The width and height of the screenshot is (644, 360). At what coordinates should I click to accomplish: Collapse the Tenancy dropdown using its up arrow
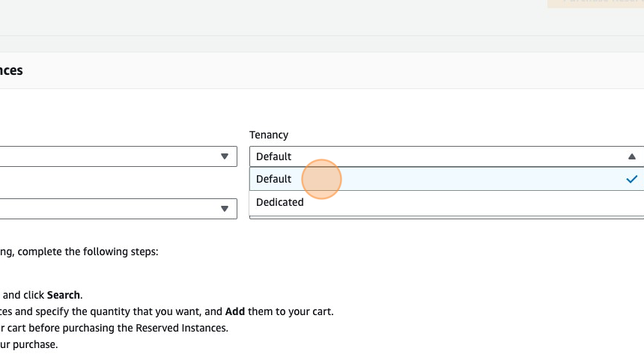coord(631,156)
